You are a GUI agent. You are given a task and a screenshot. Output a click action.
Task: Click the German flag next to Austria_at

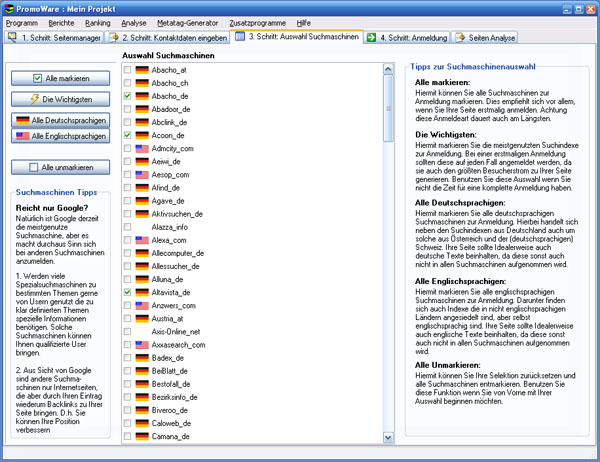pos(142,318)
